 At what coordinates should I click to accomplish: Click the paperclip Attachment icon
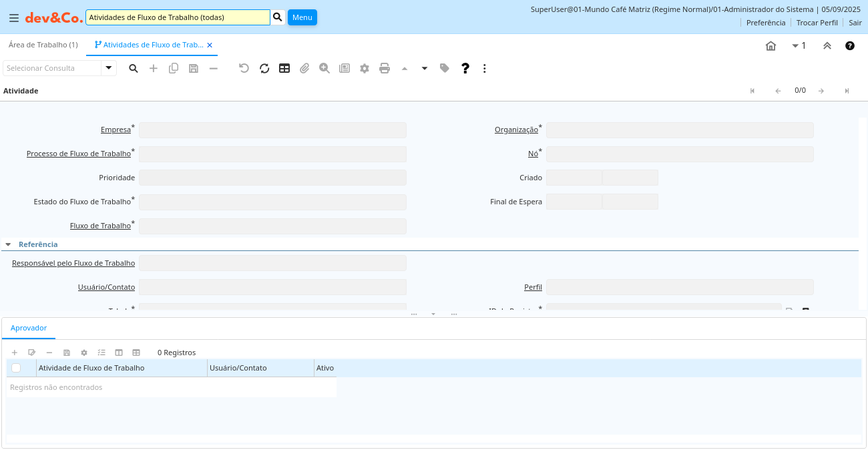click(x=304, y=68)
